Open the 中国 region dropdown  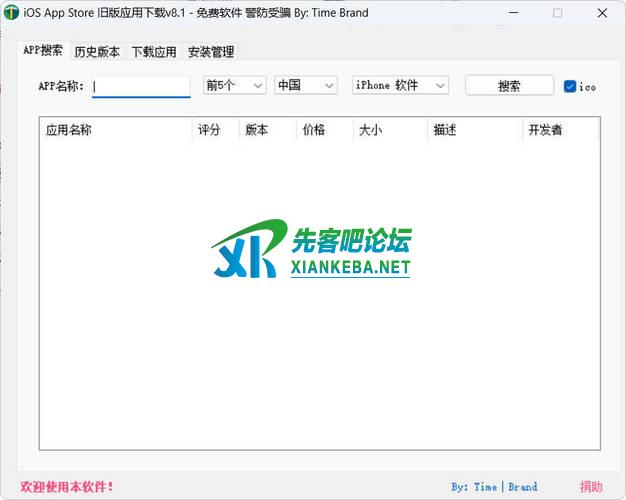(306, 86)
